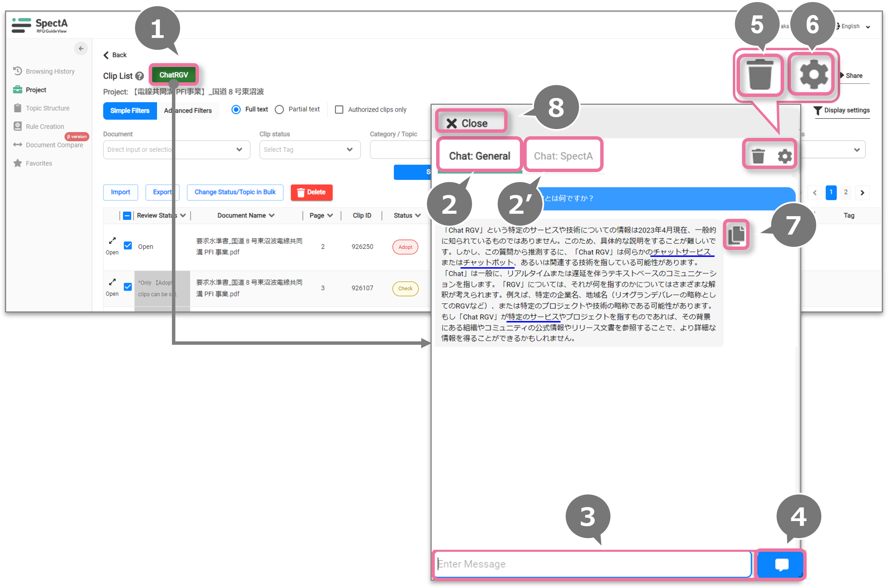Go to next page arrow in pagination

[x=862, y=193]
